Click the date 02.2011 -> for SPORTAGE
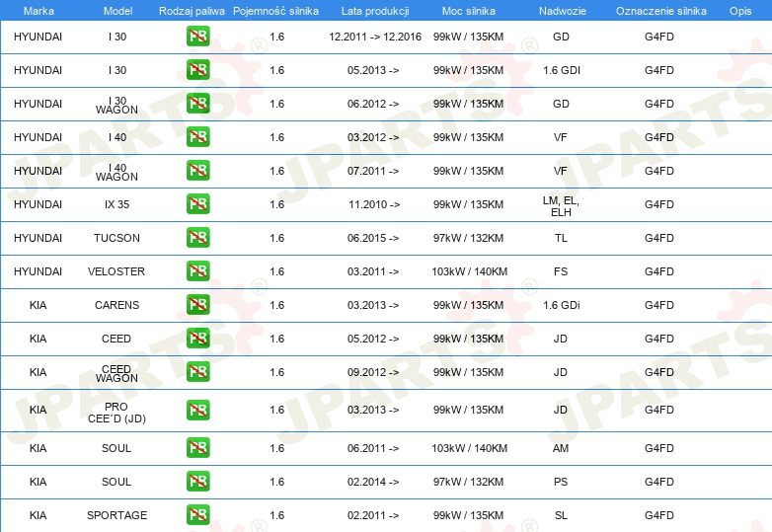The width and height of the screenshot is (772, 532). tap(373, 515)
